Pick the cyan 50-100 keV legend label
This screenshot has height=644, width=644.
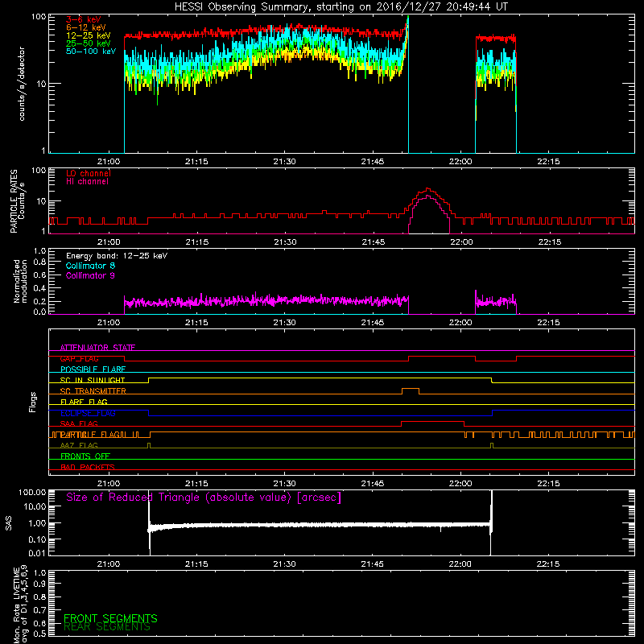point(91,52)
